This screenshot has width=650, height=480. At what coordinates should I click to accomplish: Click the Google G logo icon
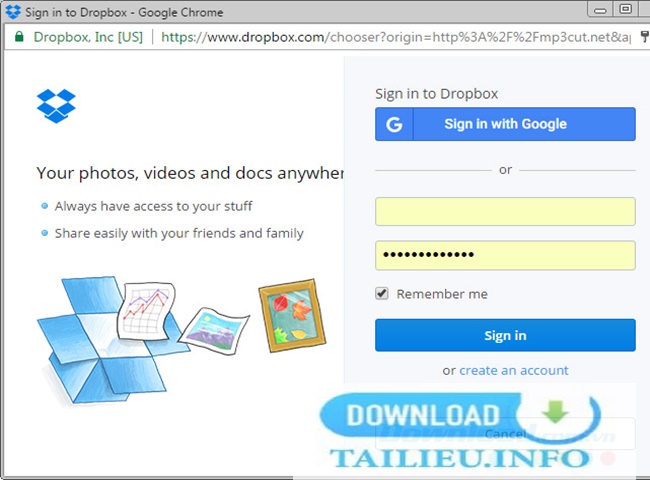[x=394, y=124]
